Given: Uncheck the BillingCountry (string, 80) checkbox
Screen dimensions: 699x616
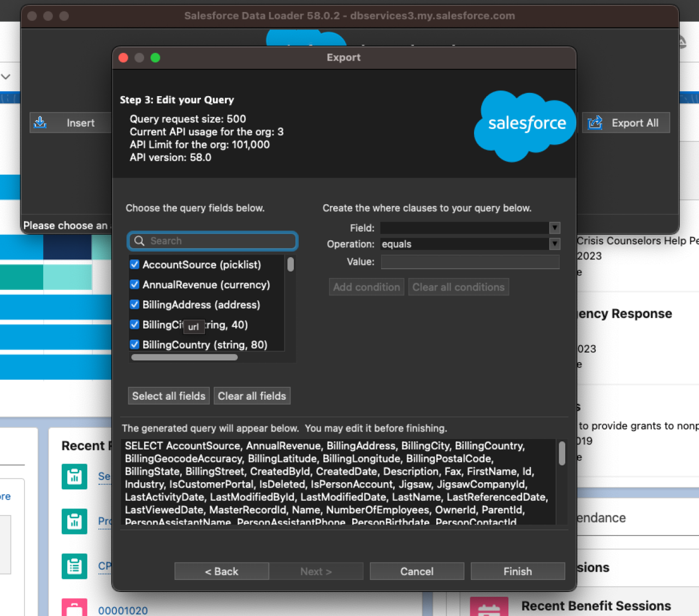Looking at the screenshot, I should [134, 345].
